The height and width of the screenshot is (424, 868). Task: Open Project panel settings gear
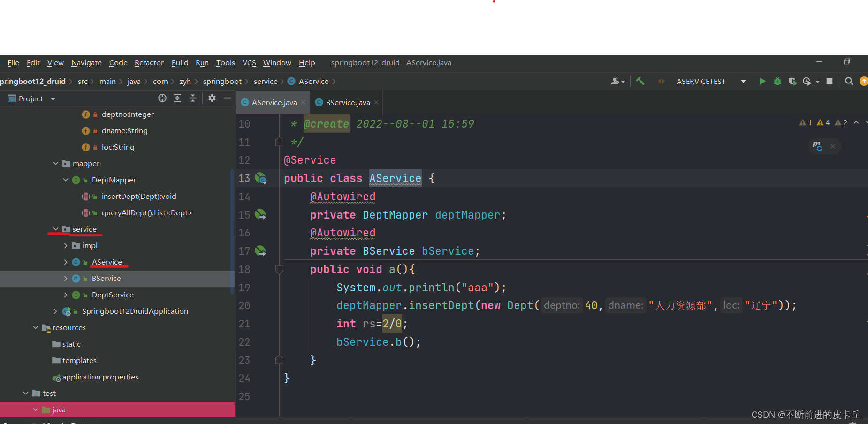tap(212, 98)
